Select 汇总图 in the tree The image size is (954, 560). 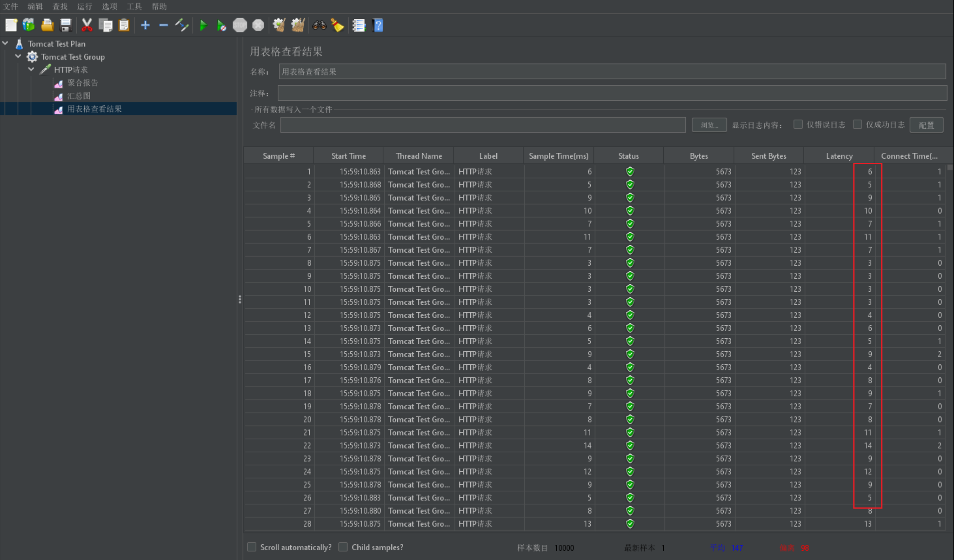click(79, 96)
